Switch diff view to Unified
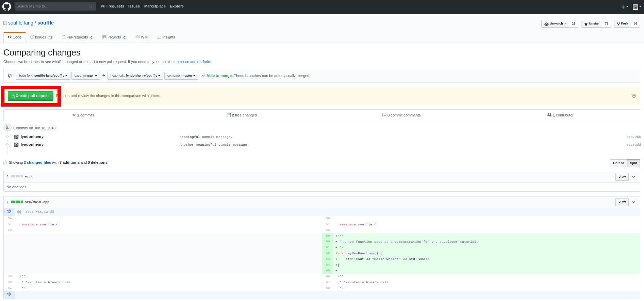Screen dimensions: 644x301 click(x=618, y=163)
